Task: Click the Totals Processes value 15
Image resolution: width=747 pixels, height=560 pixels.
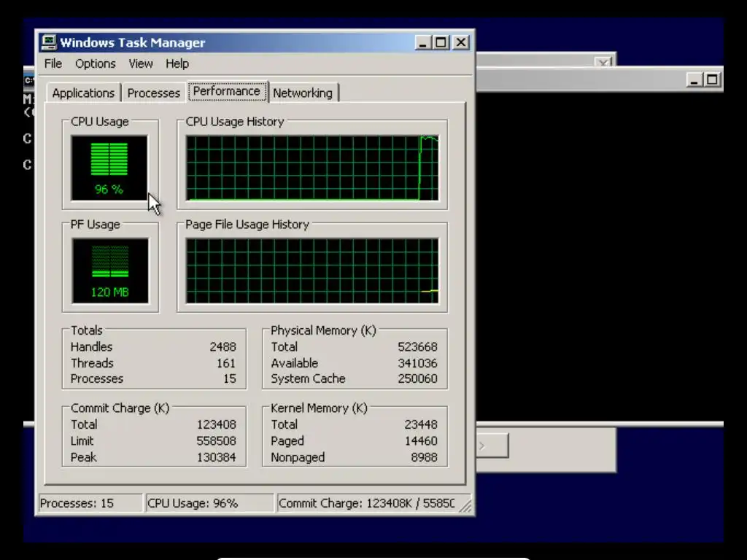Action: 230,379
